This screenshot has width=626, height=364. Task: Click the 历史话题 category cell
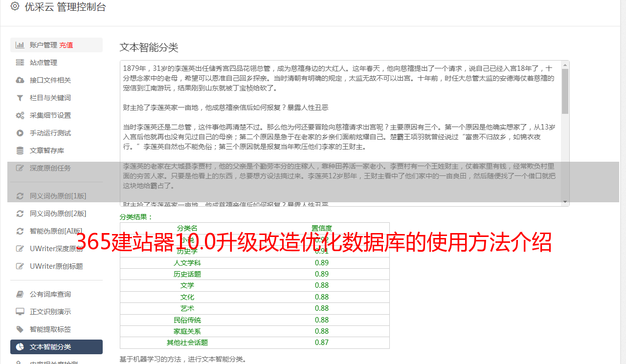click(x=187, y=274)
